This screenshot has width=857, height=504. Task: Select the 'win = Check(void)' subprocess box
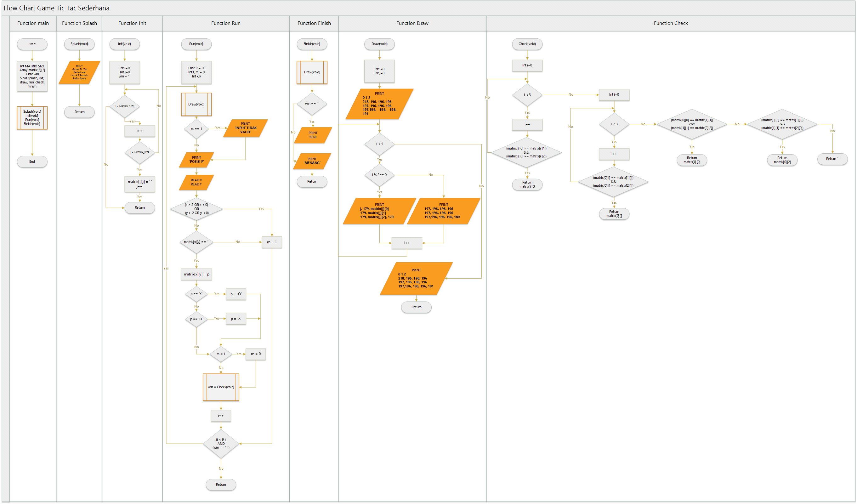click(221, 387)
